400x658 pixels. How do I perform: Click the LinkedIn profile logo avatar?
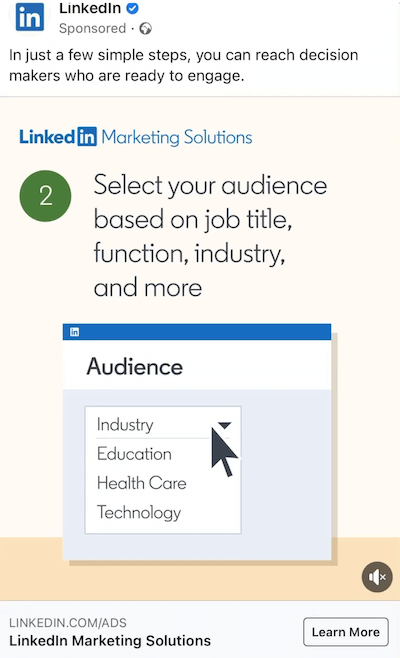pos(29,17)
